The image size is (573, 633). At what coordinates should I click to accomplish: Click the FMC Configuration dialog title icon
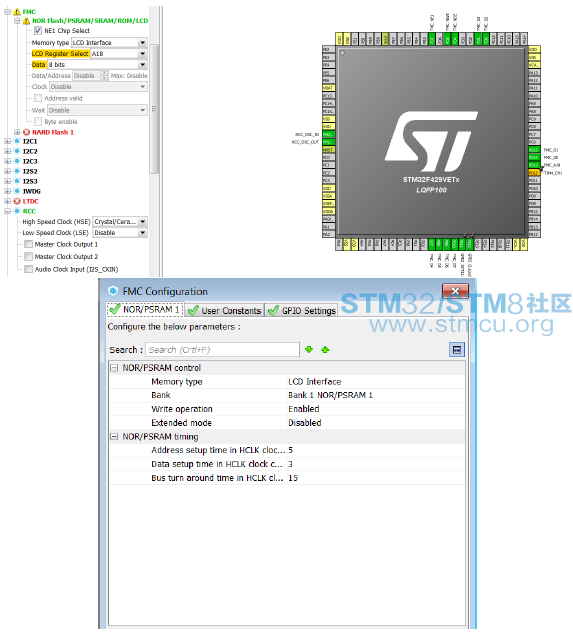point(113,291)
